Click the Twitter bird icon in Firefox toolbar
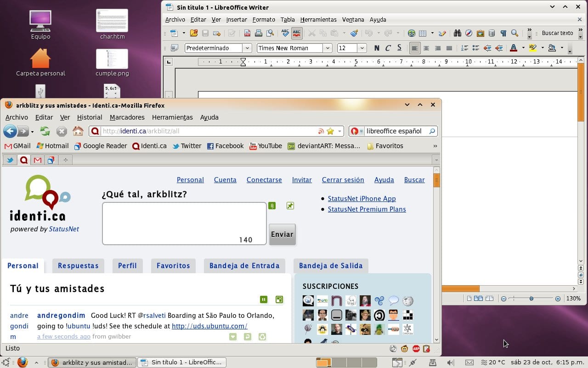The image size is (588, 368). tap(10, 160)
